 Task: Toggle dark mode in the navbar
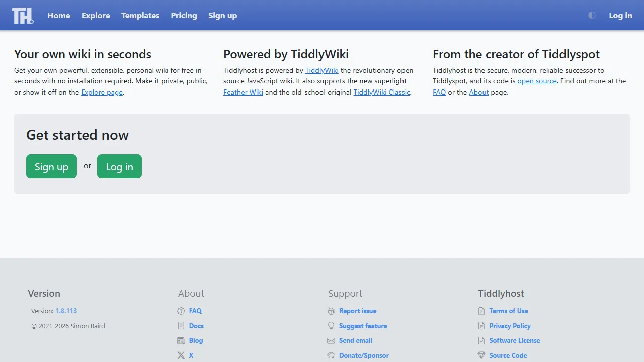pos(592,15)
